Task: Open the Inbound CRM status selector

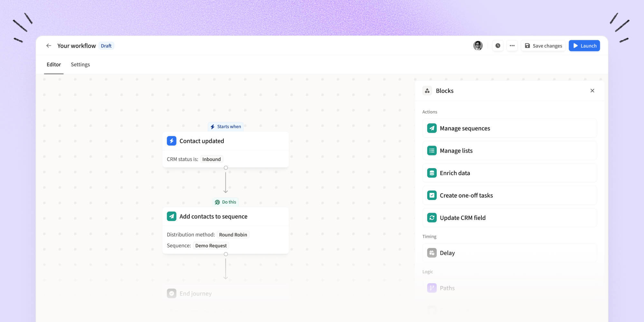Action: pyautogui.click(x=211, y=159)
